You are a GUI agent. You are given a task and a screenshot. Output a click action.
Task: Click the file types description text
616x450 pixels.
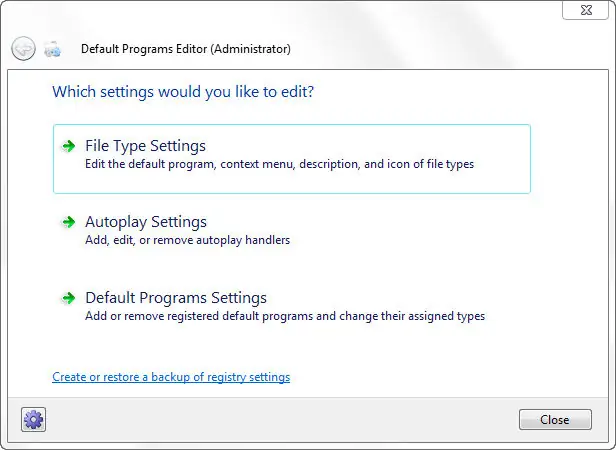[279, 164]
